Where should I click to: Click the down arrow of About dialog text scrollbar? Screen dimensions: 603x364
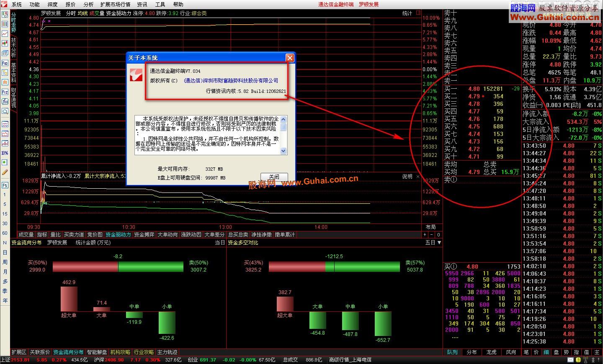coord(283,151)
